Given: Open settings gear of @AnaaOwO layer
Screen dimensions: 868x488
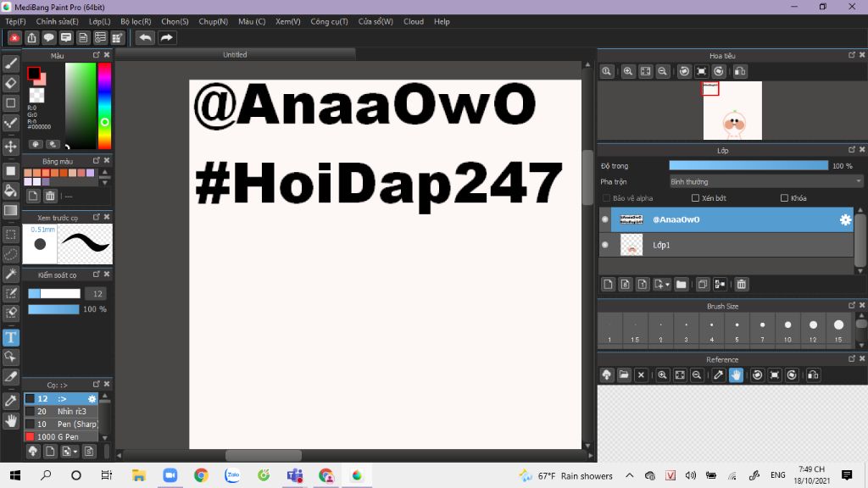Looking at the screenshot, I should (845, 219).
